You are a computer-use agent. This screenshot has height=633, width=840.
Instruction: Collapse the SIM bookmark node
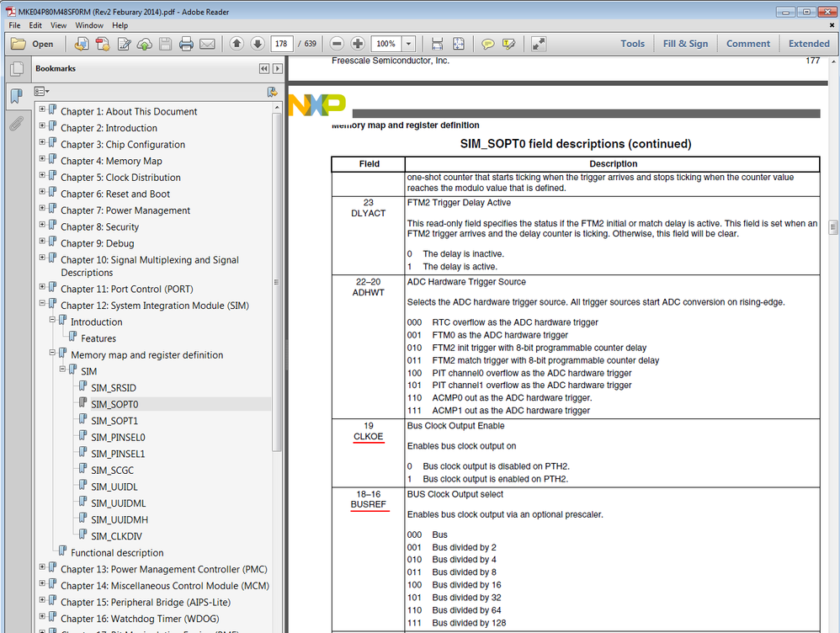point(62,369)
